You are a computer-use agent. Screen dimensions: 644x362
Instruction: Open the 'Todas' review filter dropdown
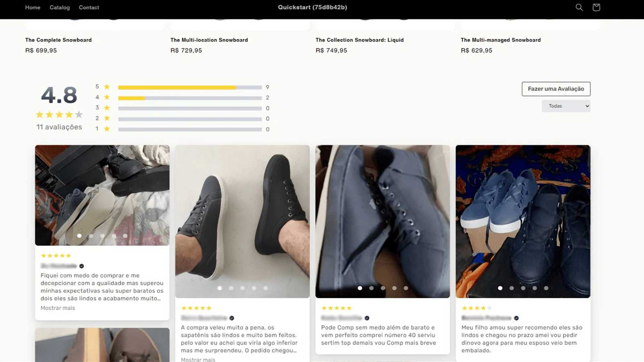(566, 106)
